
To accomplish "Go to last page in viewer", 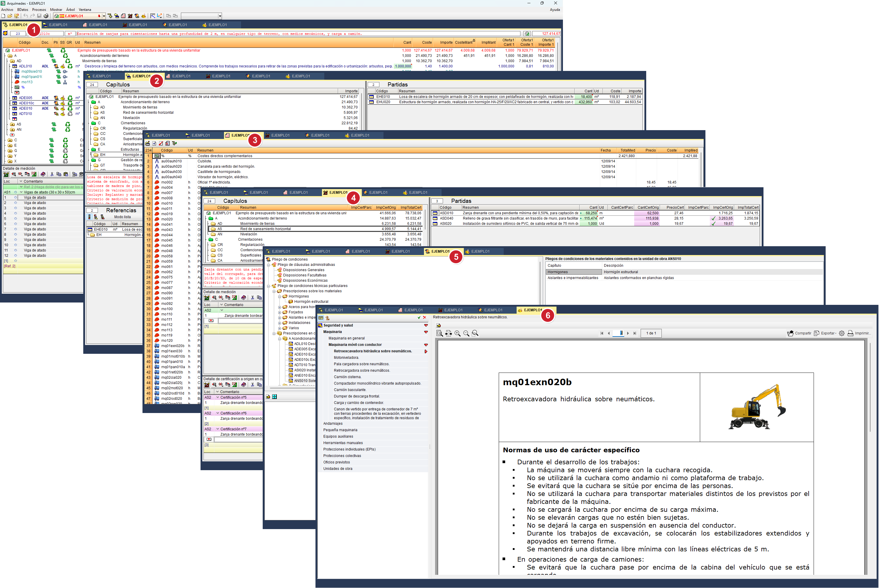I will click(x=635, y=333).
